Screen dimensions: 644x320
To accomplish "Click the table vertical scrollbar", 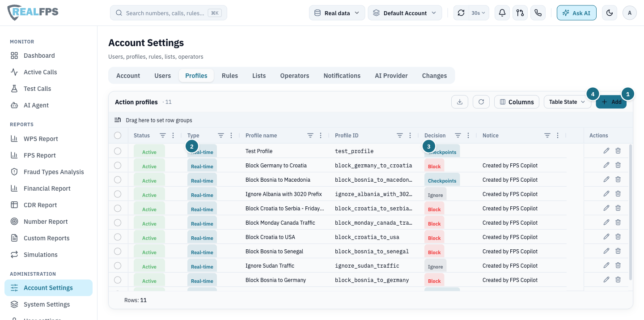I will (x=631, y=212).
